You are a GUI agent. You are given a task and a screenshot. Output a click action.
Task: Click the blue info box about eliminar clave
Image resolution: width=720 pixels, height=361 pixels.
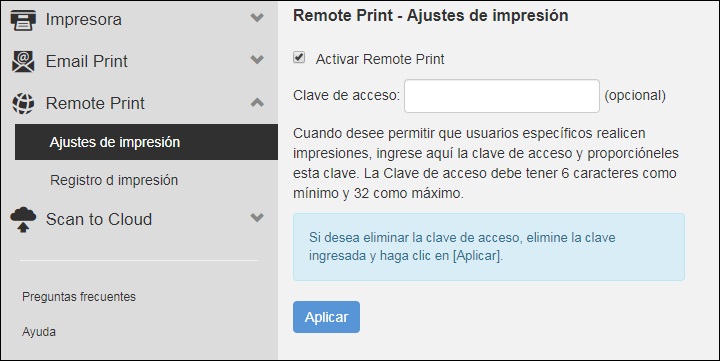489,247
